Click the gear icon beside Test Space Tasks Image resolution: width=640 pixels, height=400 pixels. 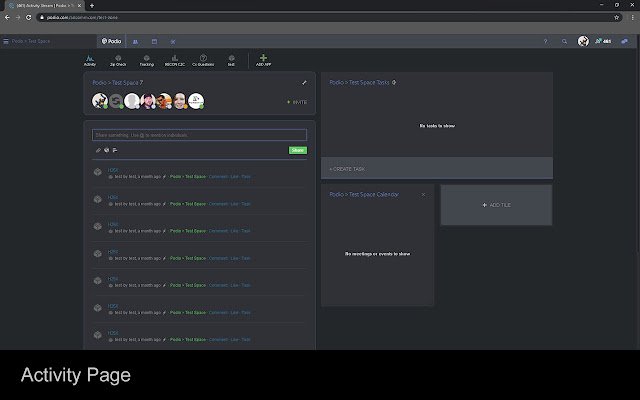pyautogui.click(x=394, y=82)
